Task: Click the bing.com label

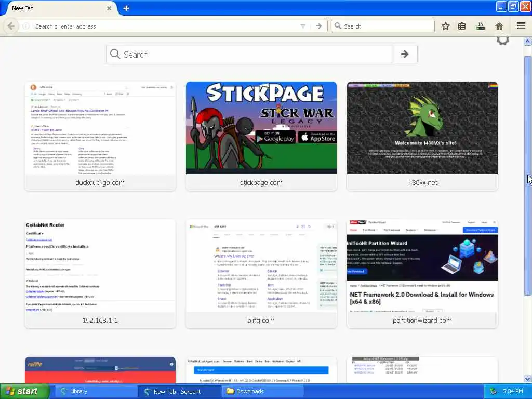Action: (261, 320)
